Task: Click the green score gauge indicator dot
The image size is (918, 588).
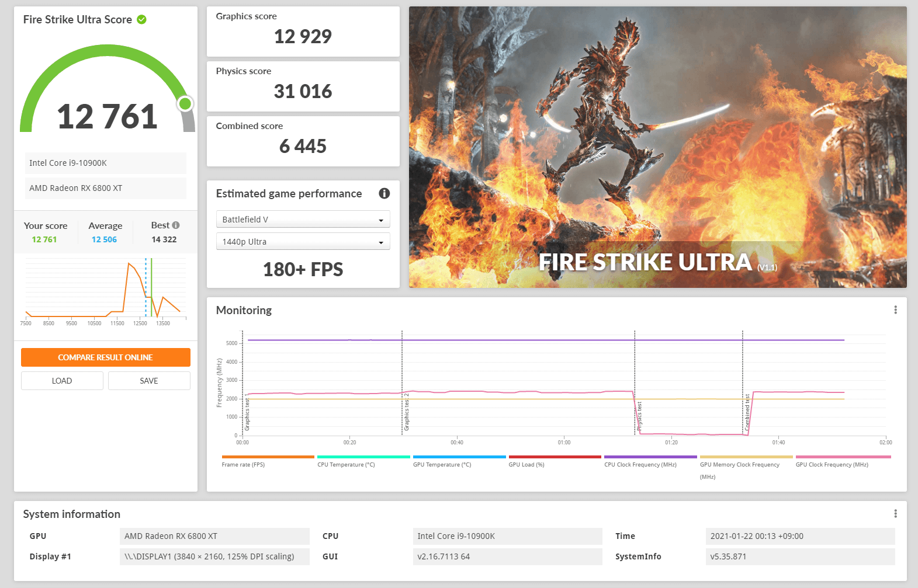Action: pyautogui.click(x=185, y=104)
